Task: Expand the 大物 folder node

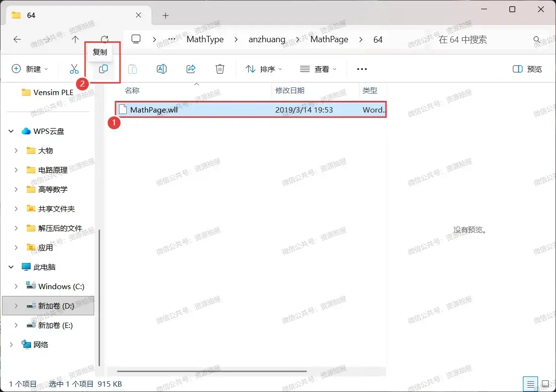Action: coord(16,150)
